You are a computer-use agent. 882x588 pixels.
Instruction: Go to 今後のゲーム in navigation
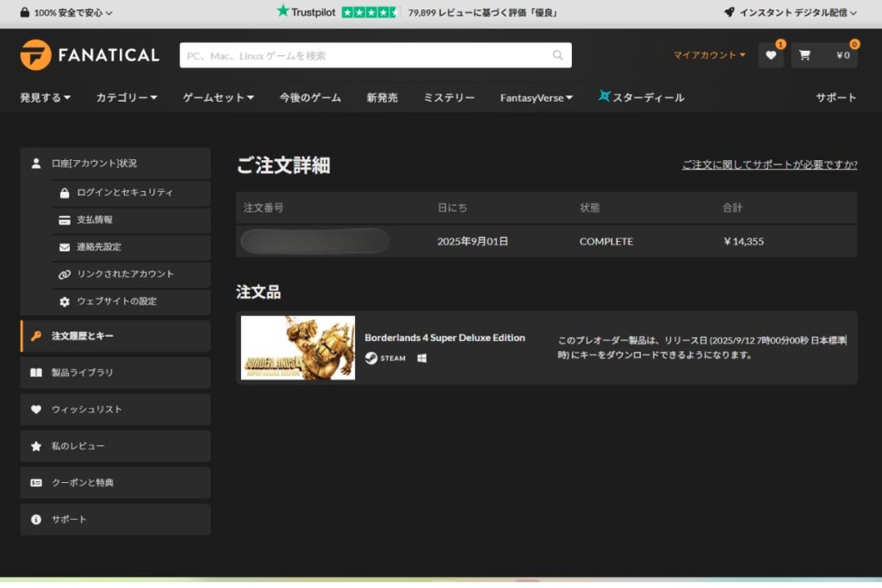(310, 97)
